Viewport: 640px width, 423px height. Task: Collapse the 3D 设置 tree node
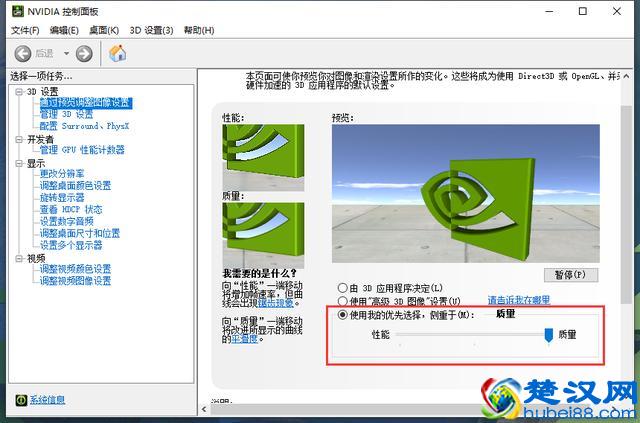19,92
